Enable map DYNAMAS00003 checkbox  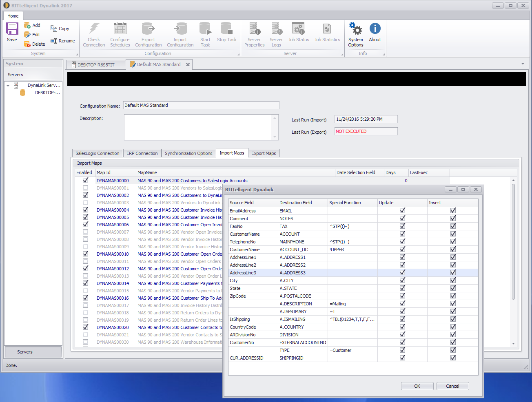click(85, 202)
